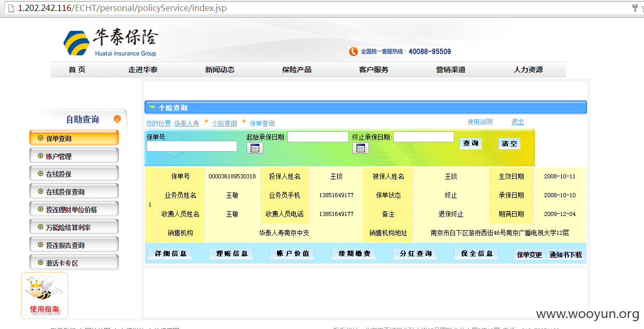Open 保险产品 navigation item

point(297,70)
